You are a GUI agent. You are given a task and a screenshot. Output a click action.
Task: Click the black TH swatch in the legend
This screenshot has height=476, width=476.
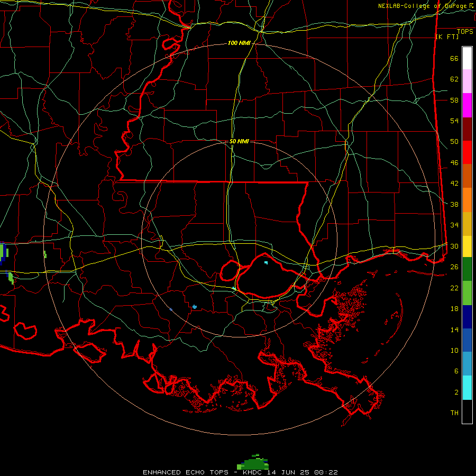click(467, 411)
